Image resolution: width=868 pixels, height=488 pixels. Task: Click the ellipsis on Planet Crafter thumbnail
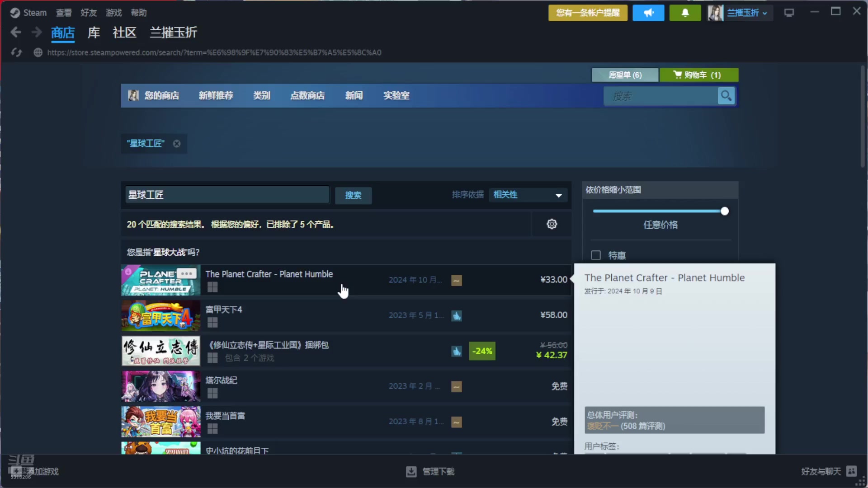(x=187, y=273)
